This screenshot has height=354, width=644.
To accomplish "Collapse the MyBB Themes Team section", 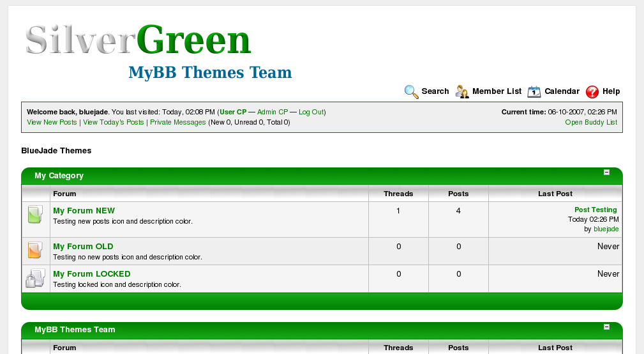I will pos(606,327).
